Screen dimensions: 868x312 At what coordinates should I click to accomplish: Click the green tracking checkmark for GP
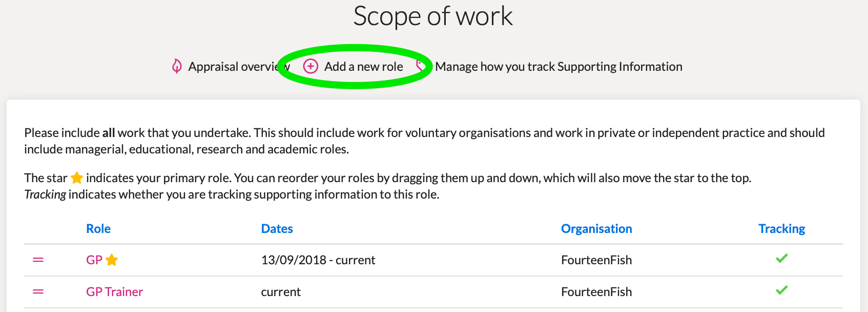click(x=781, y=258)
